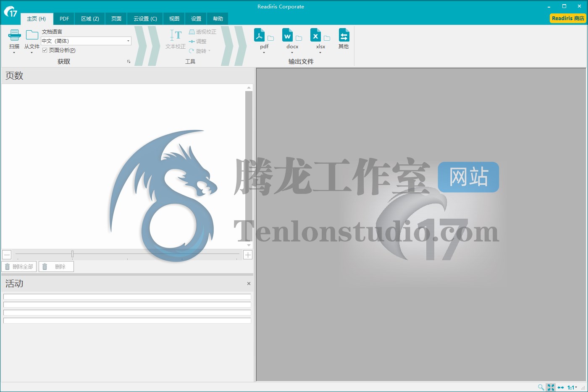Toggle the Page Analysis (页面分析) checkbox
Screen dimensions: 588x392
pyautogui.click(x=45, y=50)
